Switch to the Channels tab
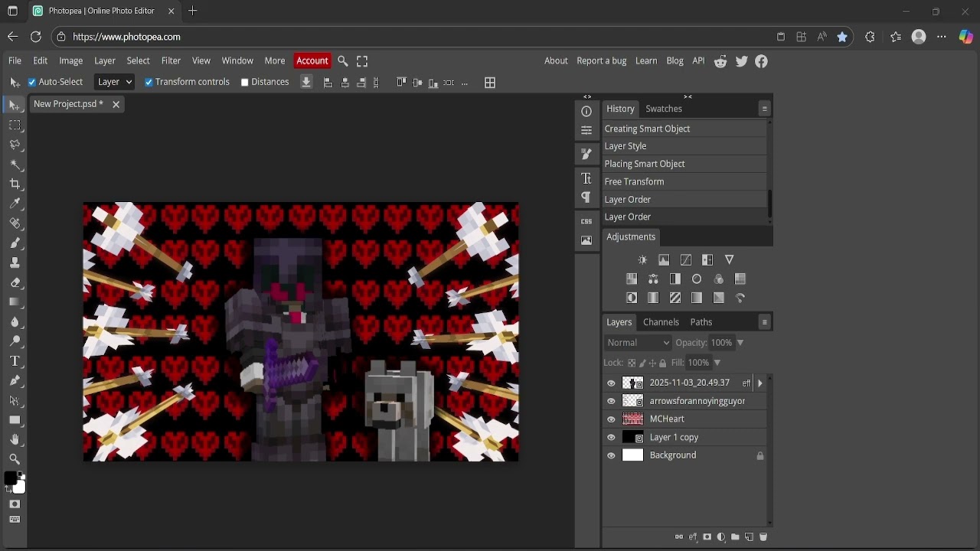 (661, 322)
